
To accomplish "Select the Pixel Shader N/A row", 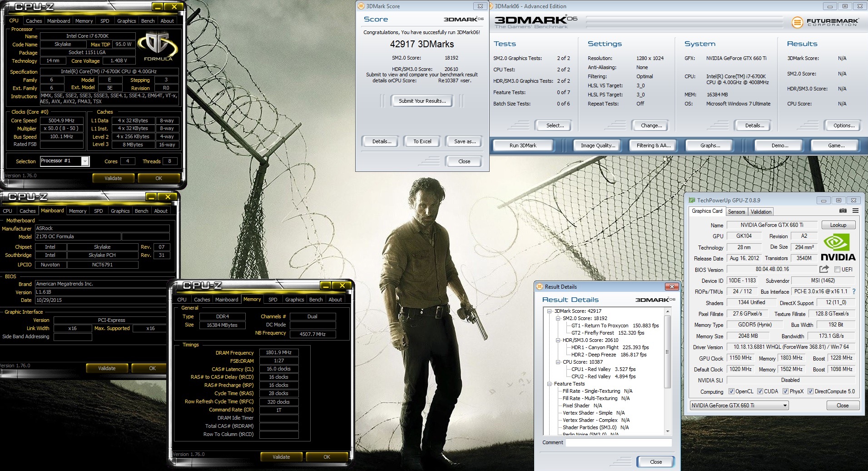I will 582,406.
